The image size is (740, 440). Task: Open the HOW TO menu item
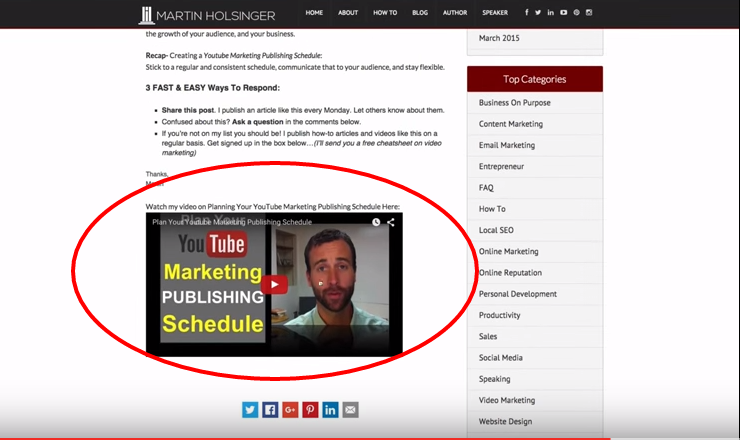(x=385, y=13)
